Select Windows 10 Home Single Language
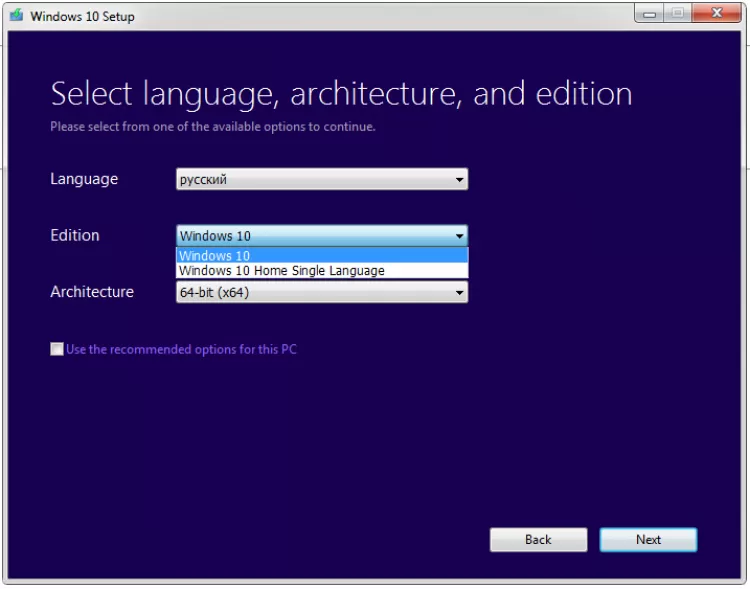This screenshot has width=750, height=589. [322, 271]
